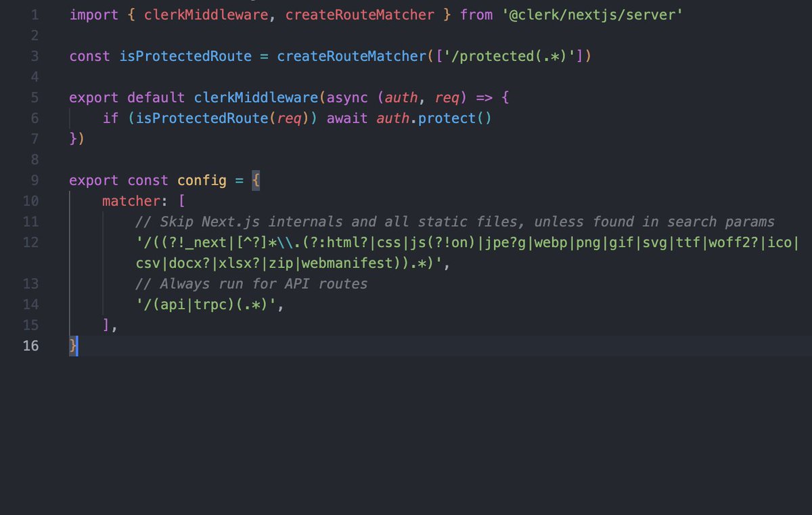The width and height of the screenshot is (812, 515).
Task: Click the 'async' keyword on line 5
Action: pyautogui.click(x=348, y=97)
